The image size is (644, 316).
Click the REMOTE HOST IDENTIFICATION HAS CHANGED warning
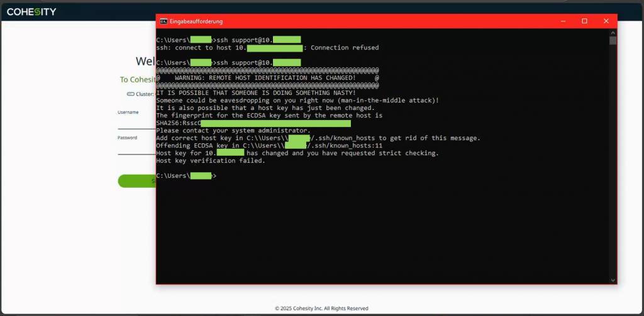click(x=267, y=77)
